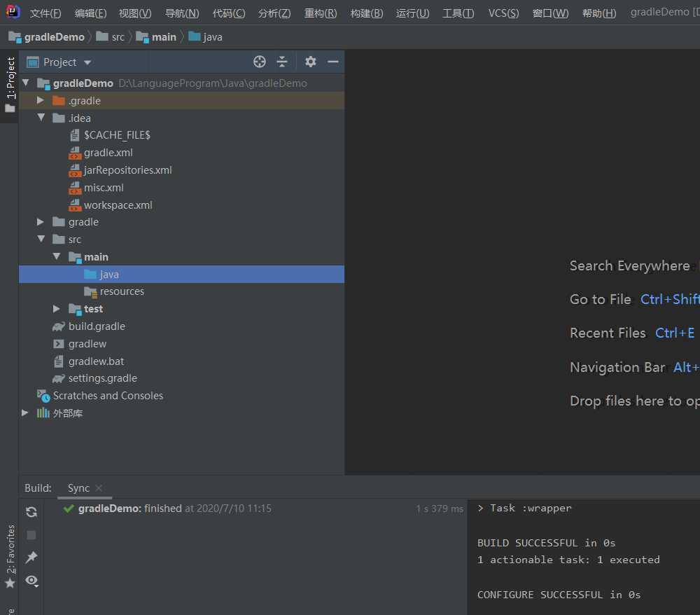Collapse the .idea folder arrow
The image size is (700, 615).
click(41, 118)
